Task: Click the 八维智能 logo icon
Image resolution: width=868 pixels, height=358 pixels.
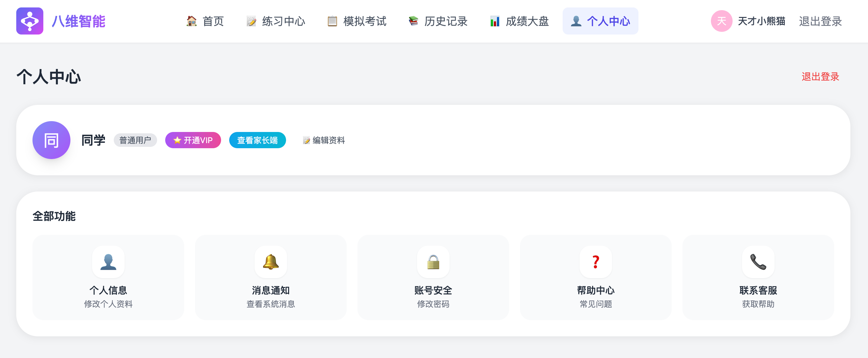Action: (x=30, y=21)
